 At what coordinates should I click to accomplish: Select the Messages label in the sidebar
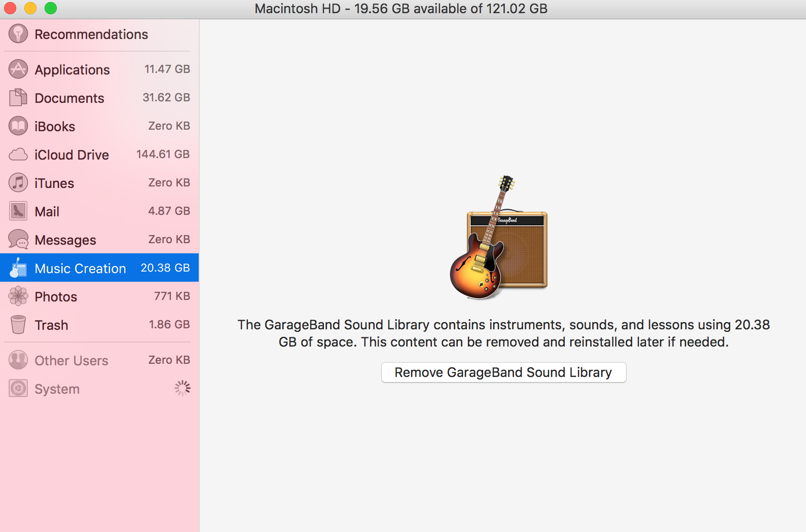pos(65,240)
